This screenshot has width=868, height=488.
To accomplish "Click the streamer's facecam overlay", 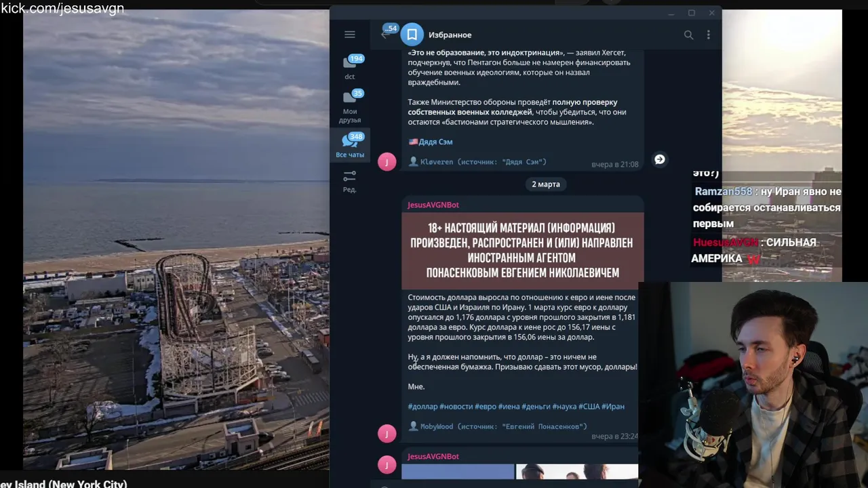I will 753,384.
